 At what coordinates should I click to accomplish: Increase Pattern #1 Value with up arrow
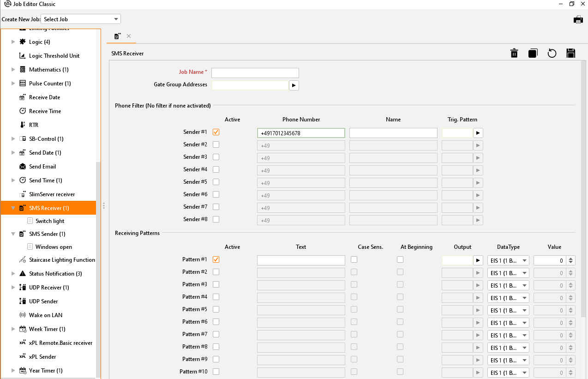point(571,259)
